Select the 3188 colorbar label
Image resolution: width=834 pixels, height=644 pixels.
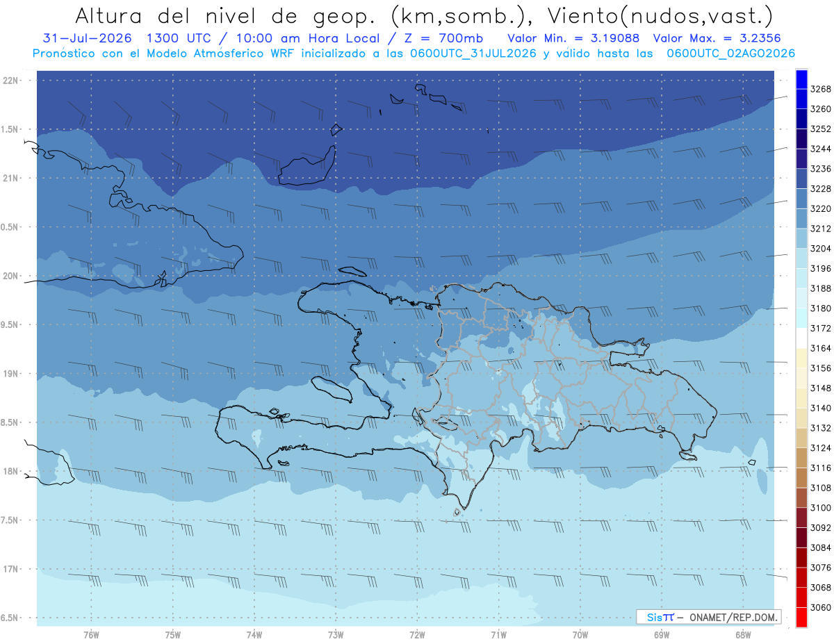pos(821,288)
